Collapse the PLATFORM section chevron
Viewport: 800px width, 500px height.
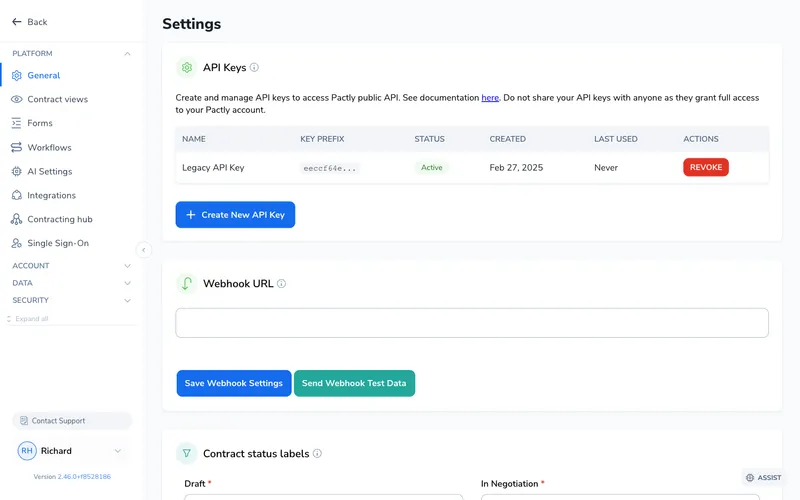coord(127,54)
